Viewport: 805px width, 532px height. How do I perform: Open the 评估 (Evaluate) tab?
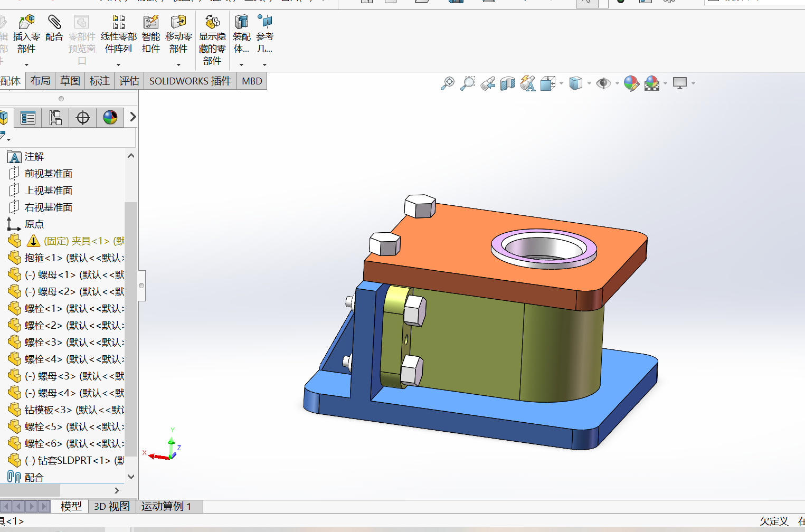pos(129,81)
